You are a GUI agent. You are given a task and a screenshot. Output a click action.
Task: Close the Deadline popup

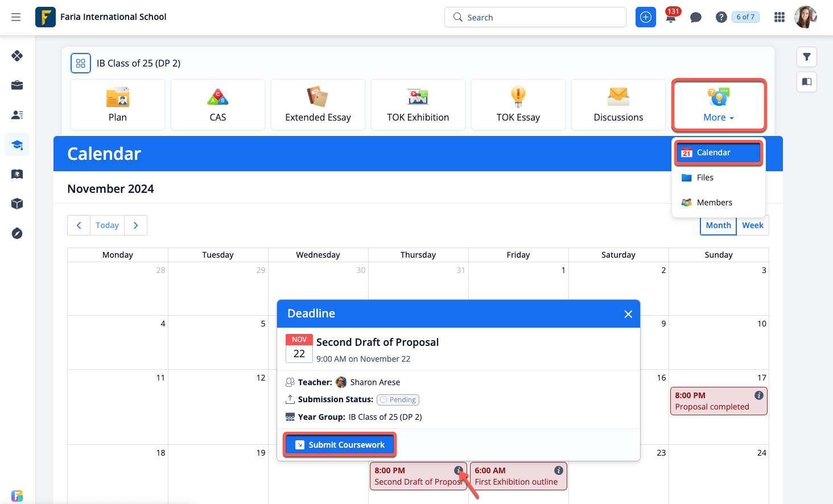pyautogui.click(x=628, y=314)
